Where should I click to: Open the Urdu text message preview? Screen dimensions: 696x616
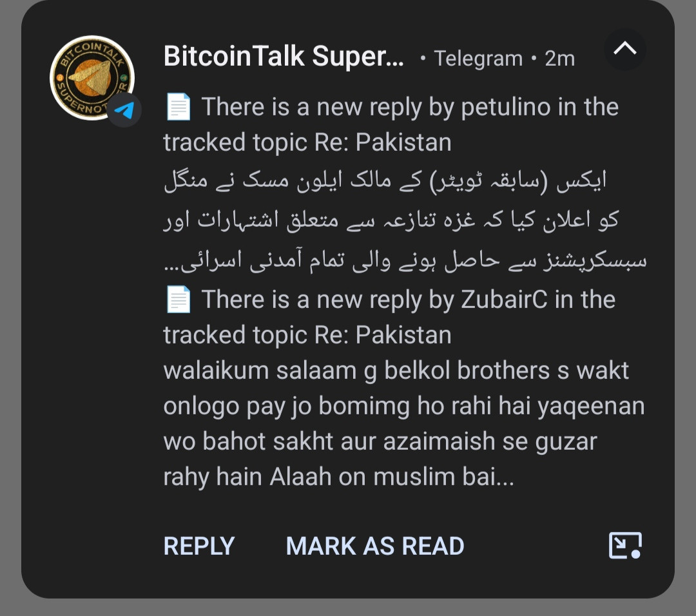pos(405,220)
